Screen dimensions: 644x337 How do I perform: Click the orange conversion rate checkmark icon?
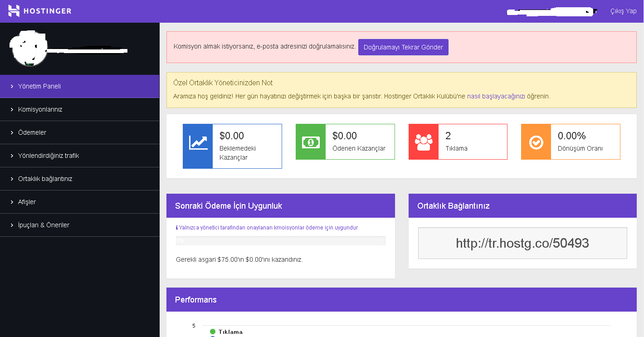[x=536, y=142]
